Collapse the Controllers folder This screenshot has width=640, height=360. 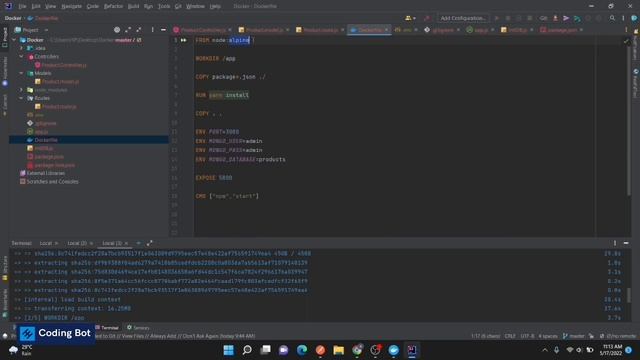tap(22, 56)
